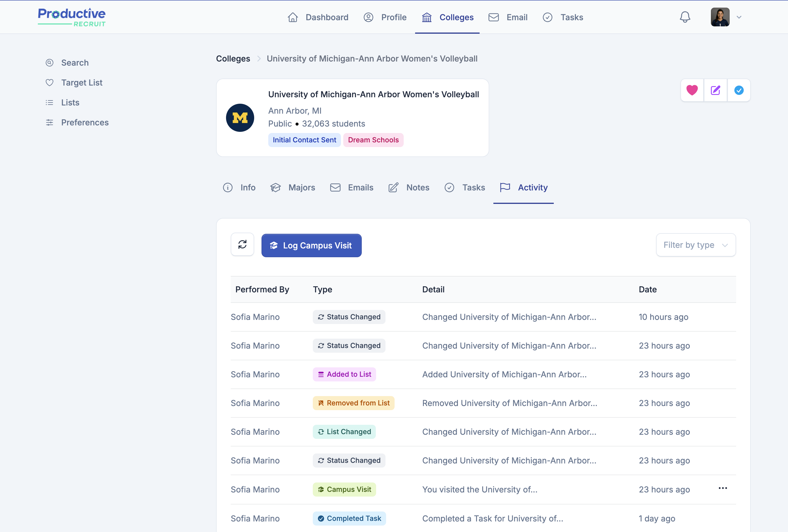Switch to the Emails tab
Image resolution: width=788 pixels, height=532 pixels.
351,187
